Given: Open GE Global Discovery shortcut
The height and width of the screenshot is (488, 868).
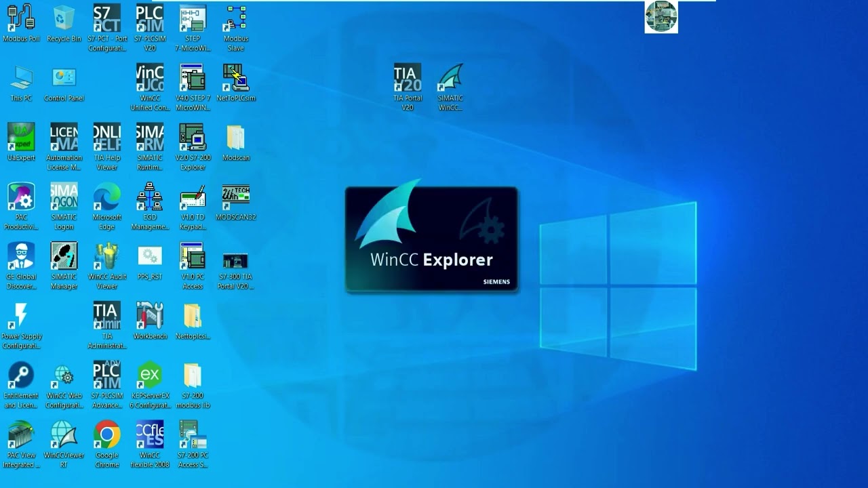Looking at the screenshot, I should [x=21, y=266].
